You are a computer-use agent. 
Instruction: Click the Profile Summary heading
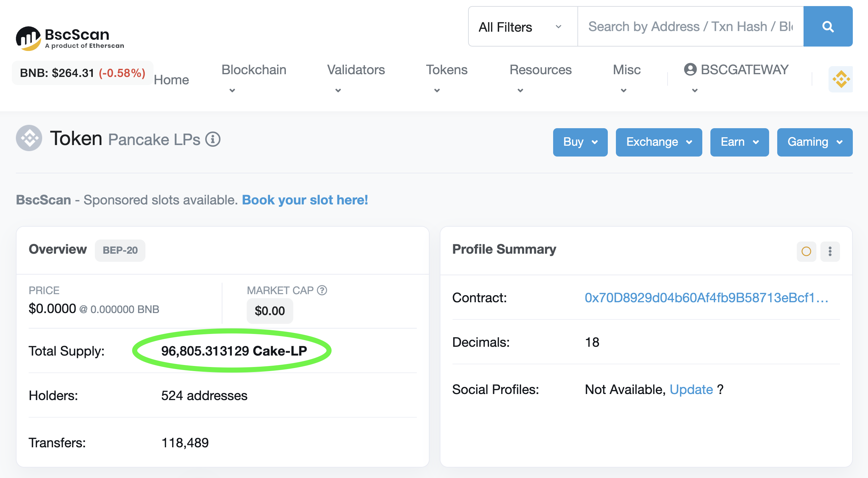click(504, 249)
